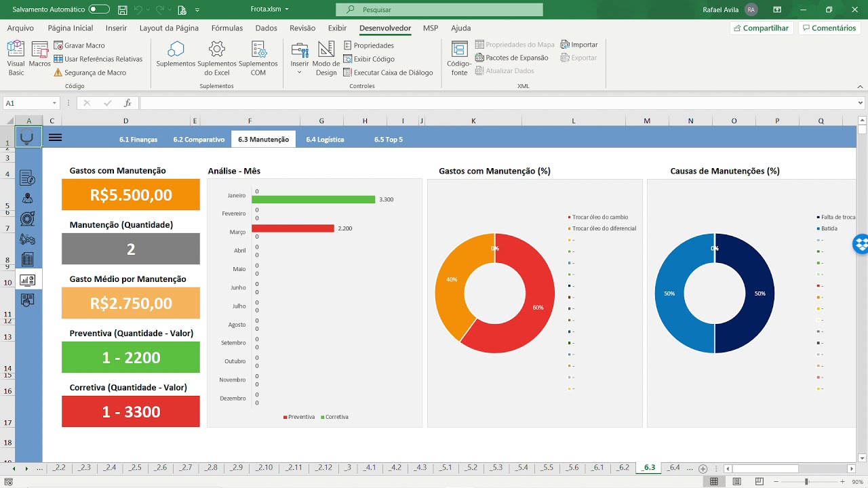Toggle Usar Referências Relativas
This screenshot has height=488, width=868.
click(x=98, y=59)
